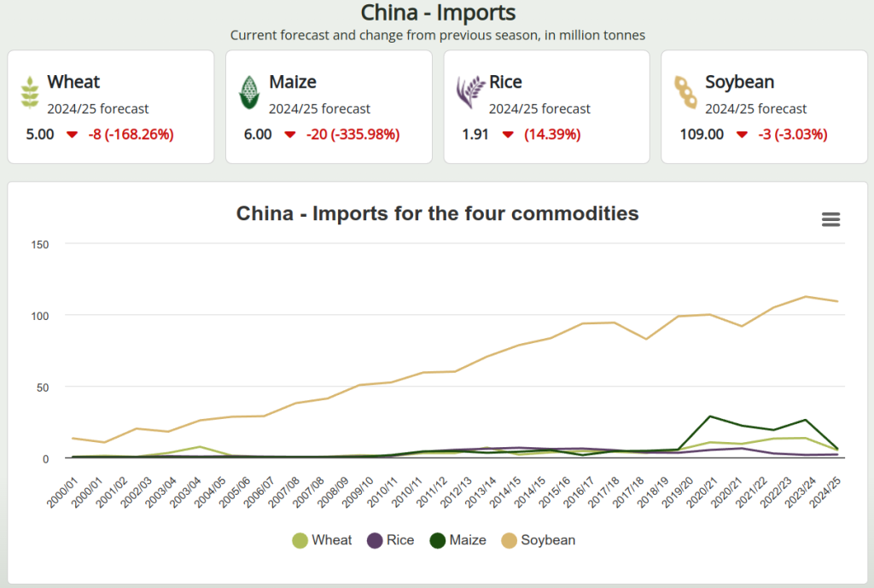Click the chart title text
This screenshot has width=874, height=588.
coord(437,213)
